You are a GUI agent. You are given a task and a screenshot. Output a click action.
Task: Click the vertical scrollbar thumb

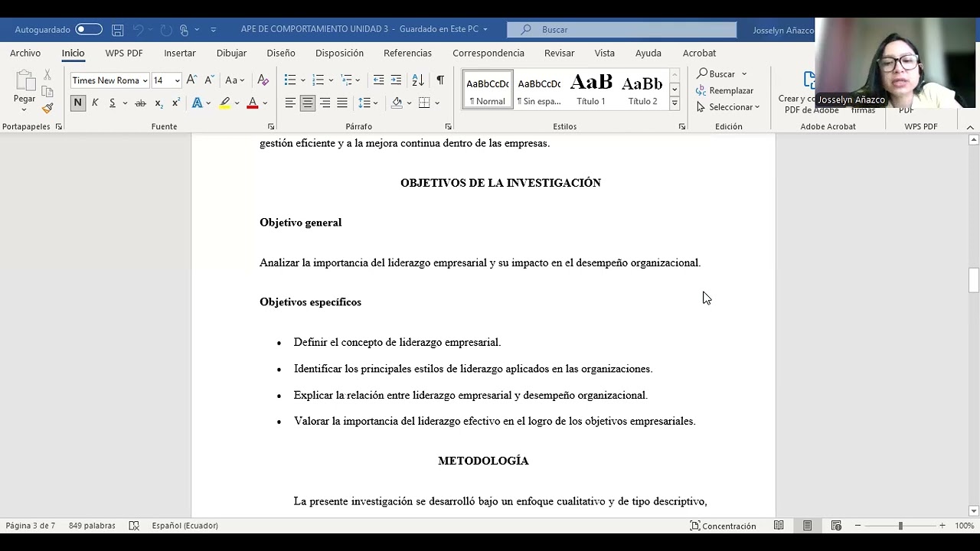coord(974,280)
